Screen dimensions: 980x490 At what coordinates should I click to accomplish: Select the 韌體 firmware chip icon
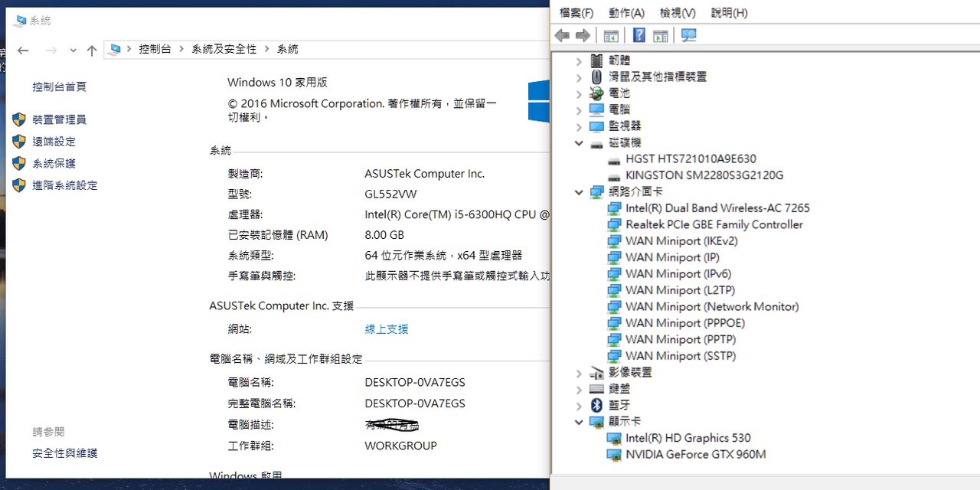pyautogui.click(x=597, y=60)
